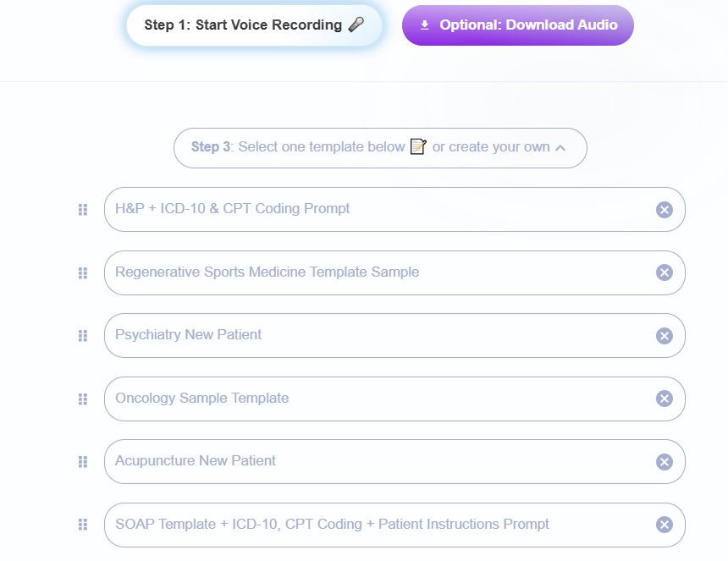Pick the Oncology Sample Template field
The height and width of the screenshot is (561, 728).
(x=372, y=399)
